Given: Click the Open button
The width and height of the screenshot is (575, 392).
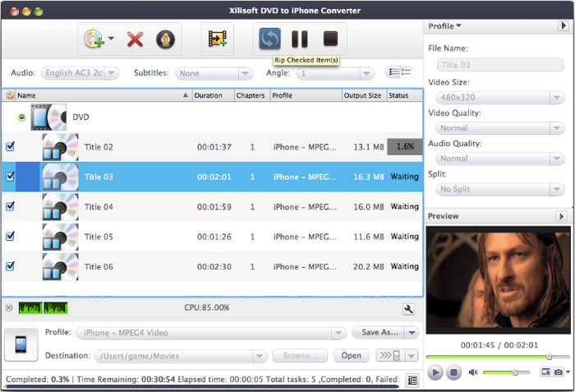Looking at the screenshot, I should pyautogui.click(x=352, y=356).
